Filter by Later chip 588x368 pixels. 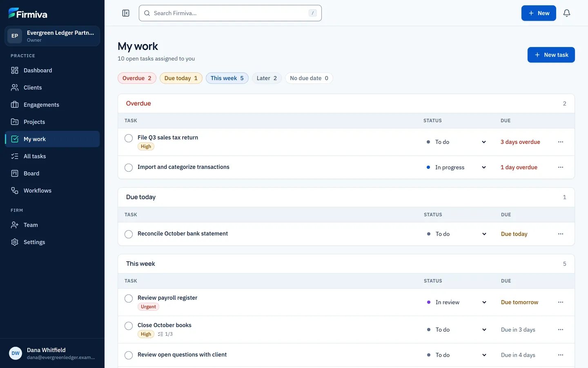[x=267, y=78]
